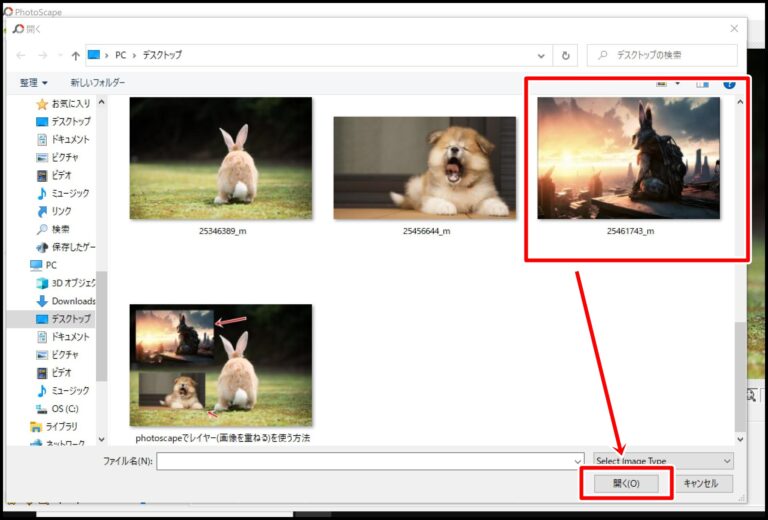Expand the file name dropdown arrow
The width and height of the screenshot is (768, 520).
click(578, 461)
